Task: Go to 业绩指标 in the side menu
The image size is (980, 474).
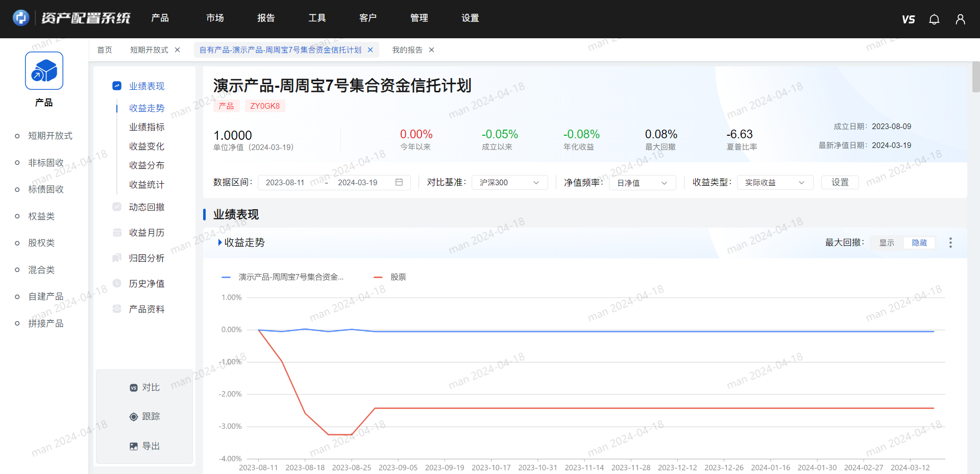Action: point(146,127)
